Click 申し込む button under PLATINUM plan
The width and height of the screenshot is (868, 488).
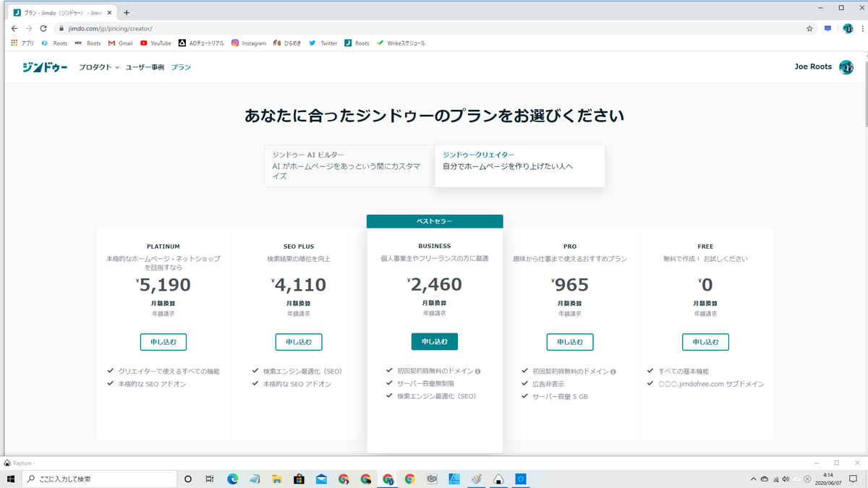(163, 342)
